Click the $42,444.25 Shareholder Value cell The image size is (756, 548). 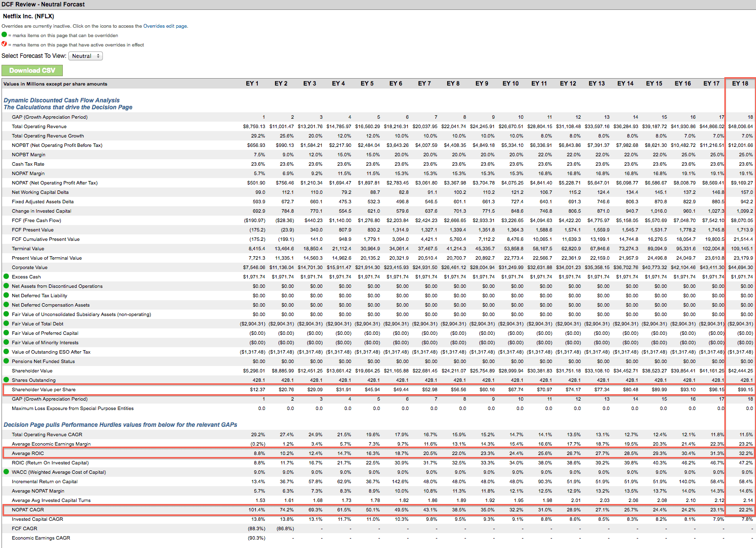[741, 371]
